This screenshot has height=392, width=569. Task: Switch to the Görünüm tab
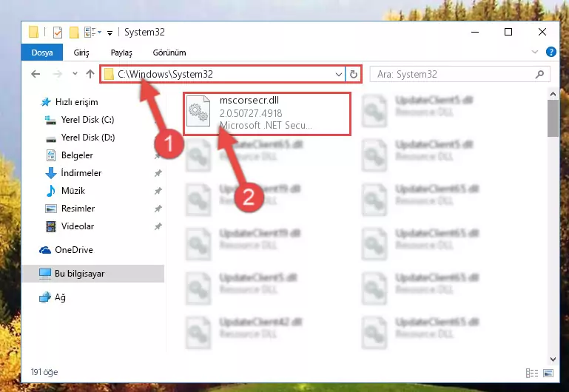coord(169,53)
